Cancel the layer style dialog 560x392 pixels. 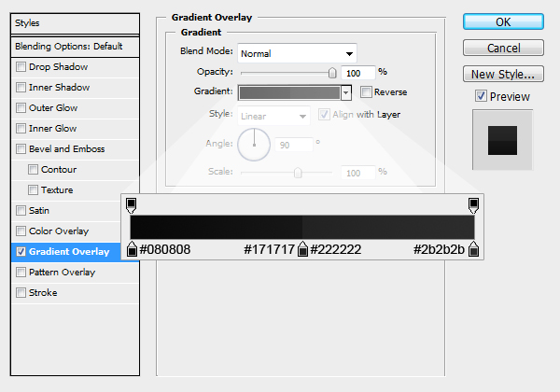point(503,48)
